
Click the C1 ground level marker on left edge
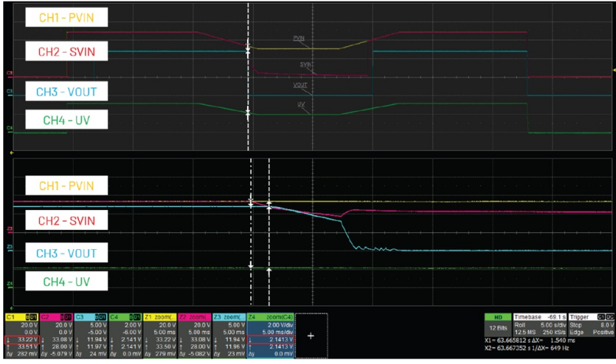(9, 74)
